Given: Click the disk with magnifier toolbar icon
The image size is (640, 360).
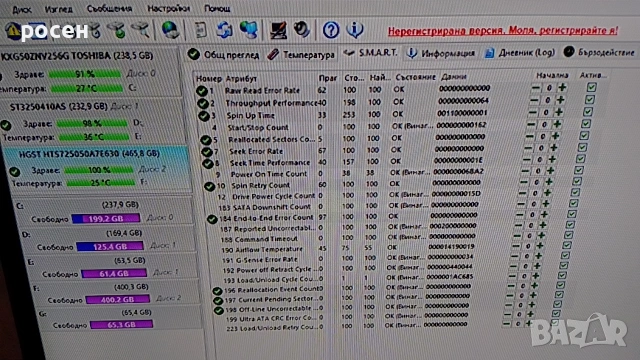Looking at the screenshot, I should point(141,30).
